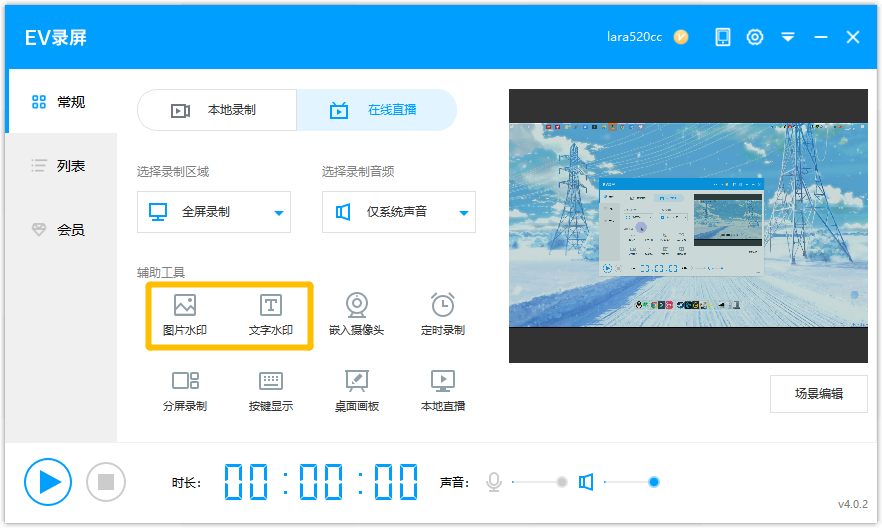Switch to the 在线直播 online streaming tab
Screen dimensions: 882x528
tap(376, 110)
